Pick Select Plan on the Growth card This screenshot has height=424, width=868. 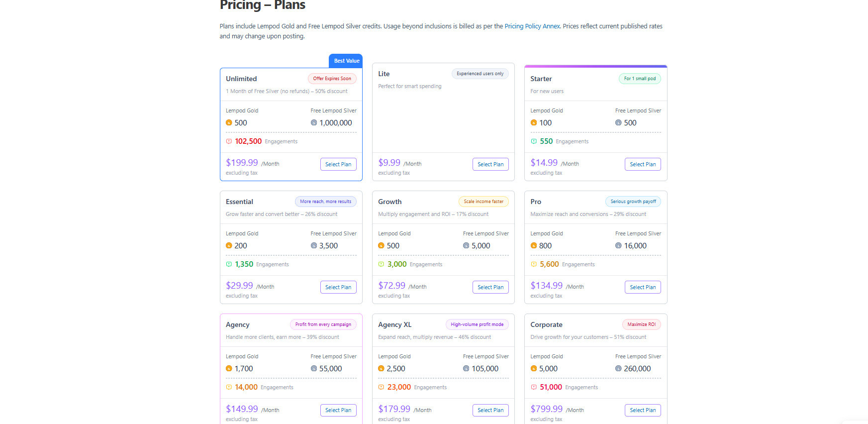tap(490, 287)
